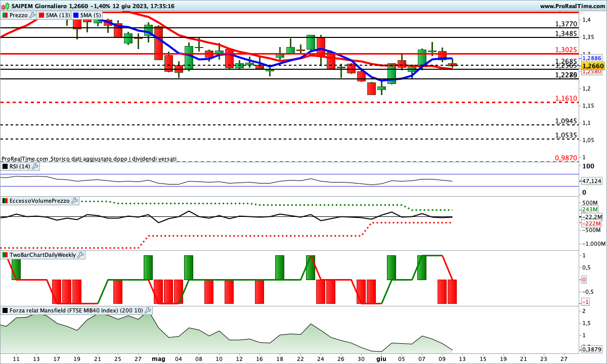This screenshot has height=364, width=607.
Task: Click the blue SMA (5) color square
Action: coord(75,15)
